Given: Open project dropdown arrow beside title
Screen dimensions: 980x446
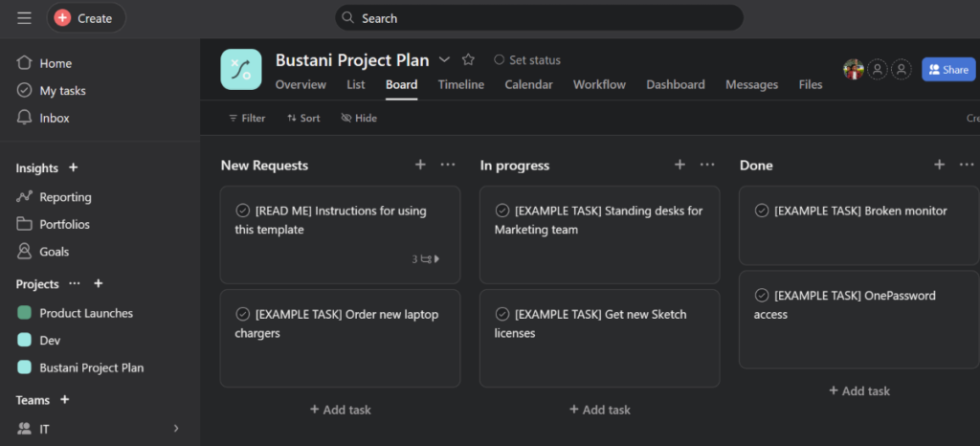Looking at the screenshot, I should click(x=444, y=59).
